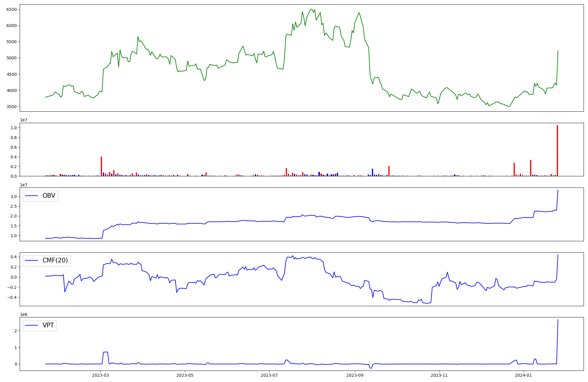Click the 6500 price axis tick label

(x=11, y=9)
